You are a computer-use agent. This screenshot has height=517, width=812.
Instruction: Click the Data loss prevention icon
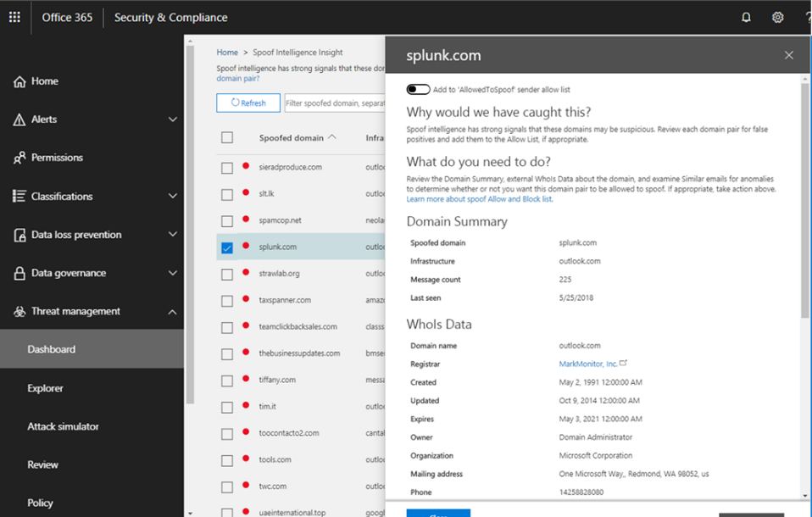point(19,235)
